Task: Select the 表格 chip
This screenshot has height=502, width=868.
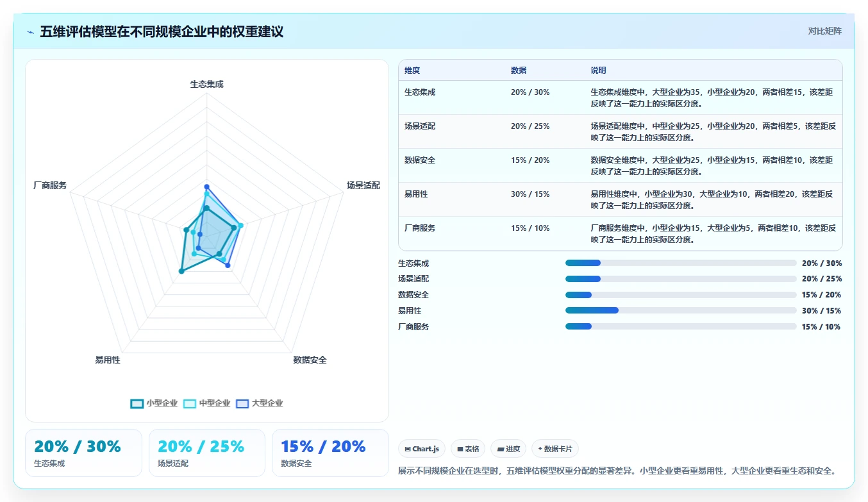Action: (468, 449)
